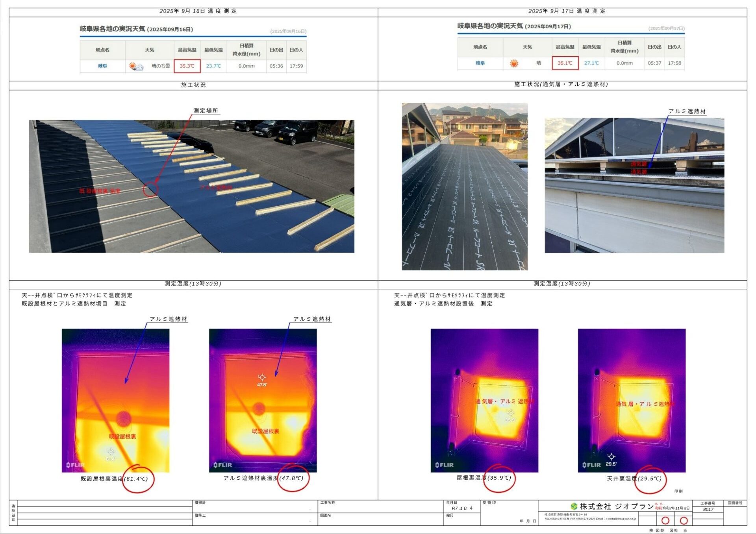
Task: Click the FLIR logo on the 61.4℃ thermal image
Action: click(75, 465)
